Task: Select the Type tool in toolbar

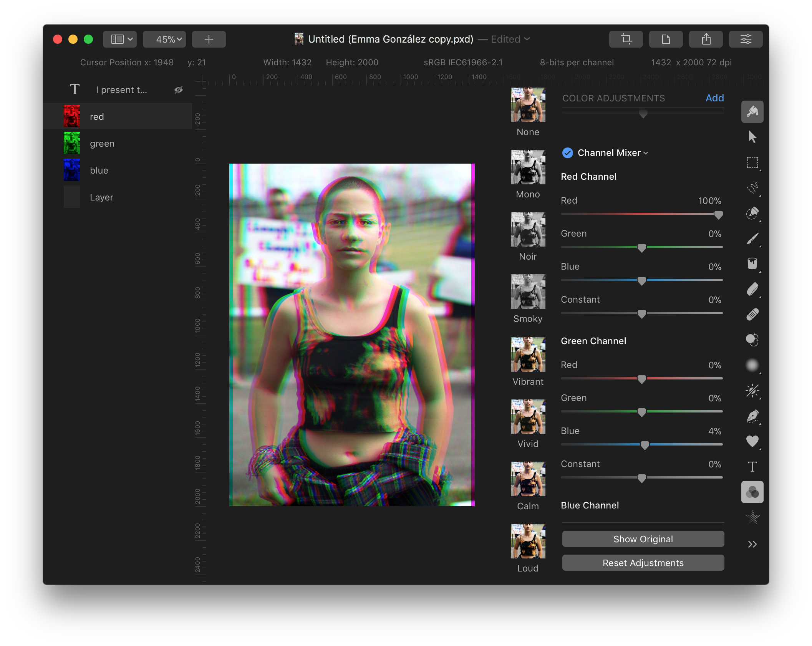Action: (752, 467)
